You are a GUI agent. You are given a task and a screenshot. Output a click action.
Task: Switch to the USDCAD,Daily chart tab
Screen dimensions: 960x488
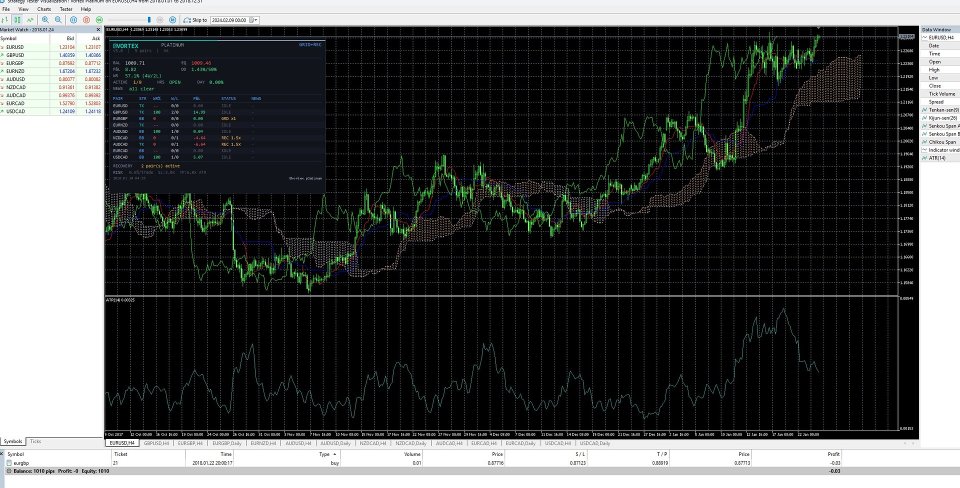coord(594,443)
